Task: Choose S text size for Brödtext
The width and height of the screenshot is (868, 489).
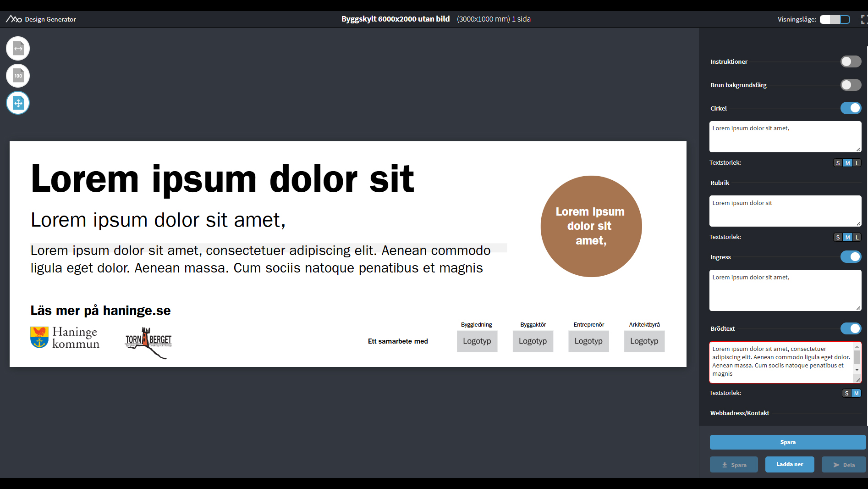Action: [x=846, y=393]
